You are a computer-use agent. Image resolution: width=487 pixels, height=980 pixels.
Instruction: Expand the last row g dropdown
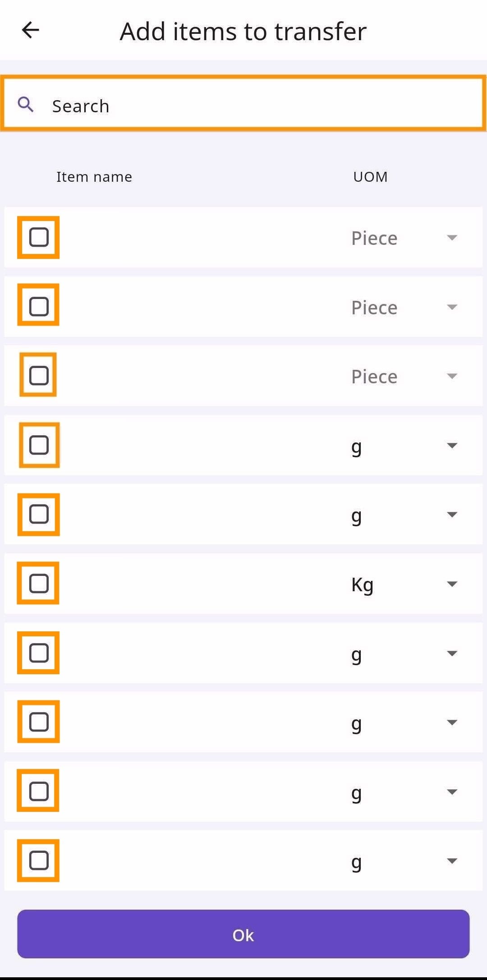pyautogui.click(x=451, y=861)
